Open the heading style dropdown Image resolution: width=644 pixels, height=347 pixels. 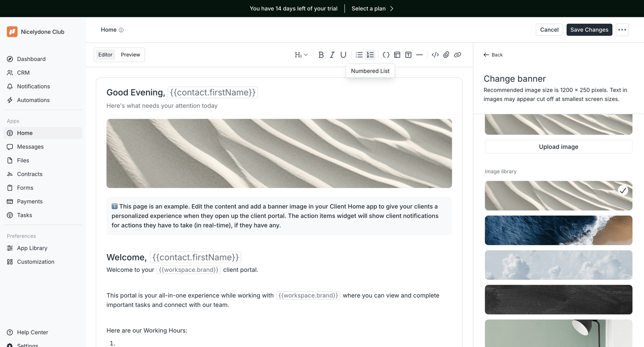point(301,55)
